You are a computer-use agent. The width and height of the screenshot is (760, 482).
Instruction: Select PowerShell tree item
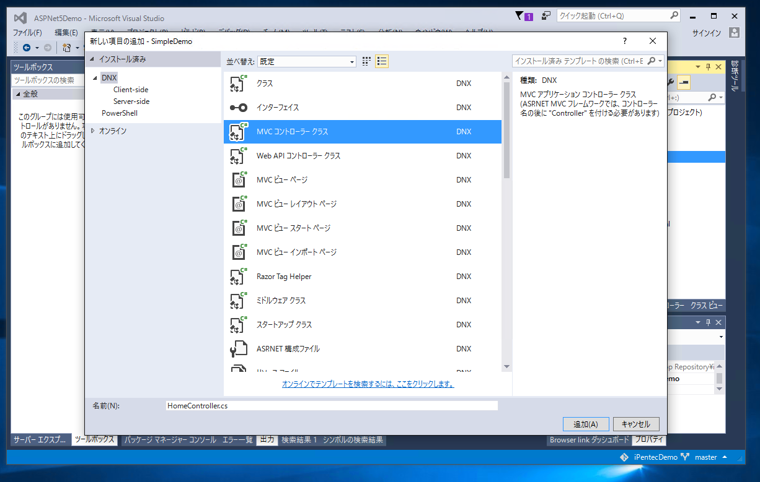pos(119,113)
